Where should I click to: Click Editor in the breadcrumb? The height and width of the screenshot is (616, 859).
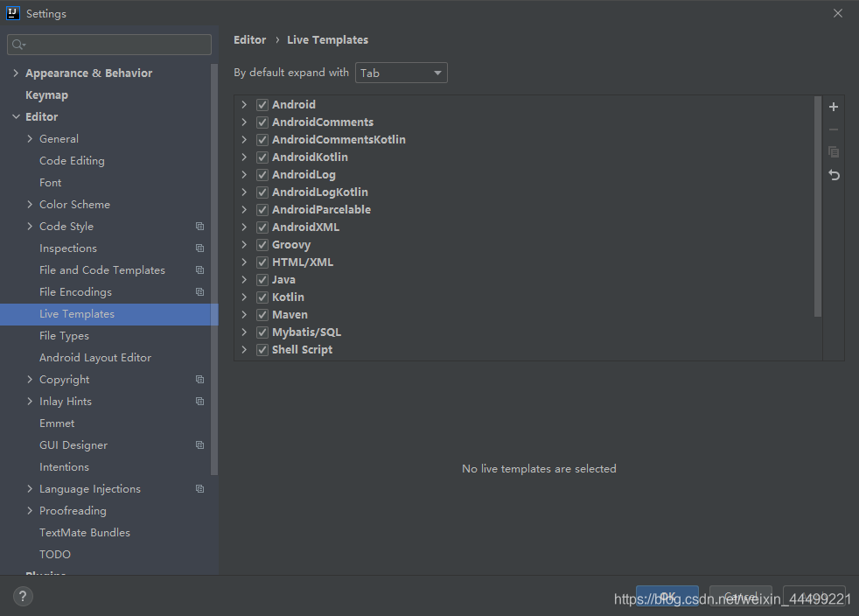click(250, 40)
